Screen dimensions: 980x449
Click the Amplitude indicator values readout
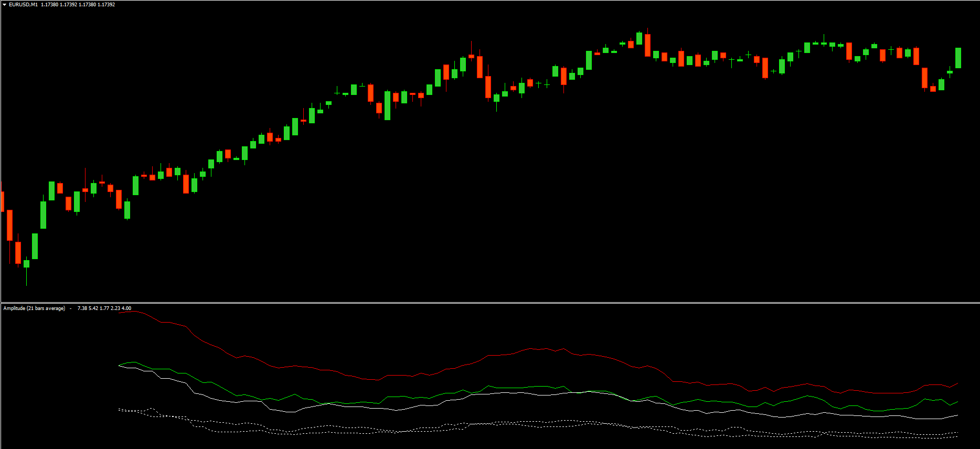(104, 308)
